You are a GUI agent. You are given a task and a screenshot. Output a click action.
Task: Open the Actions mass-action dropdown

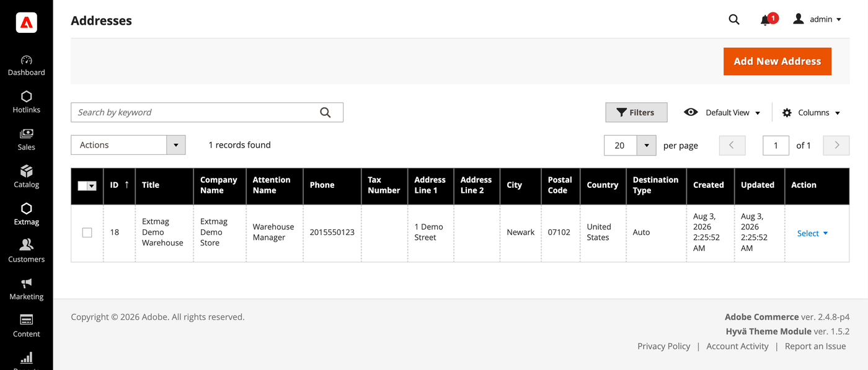click(128, 145)
